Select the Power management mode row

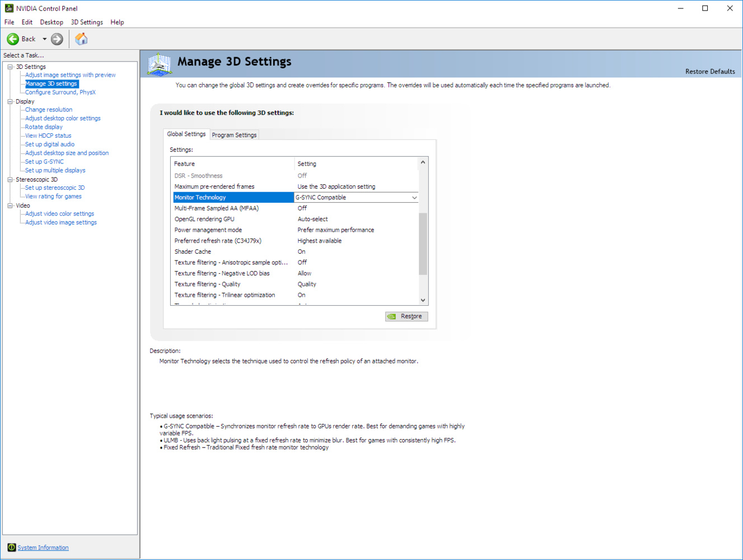click(x=208, y=230)
